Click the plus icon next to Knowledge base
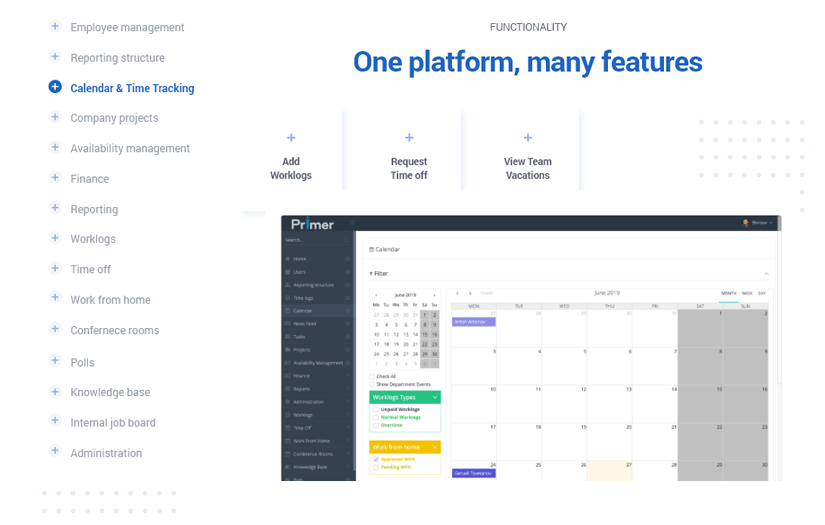The width and height of the screenshot is (825, 525). pyautogui.click(x=55, y=392)
